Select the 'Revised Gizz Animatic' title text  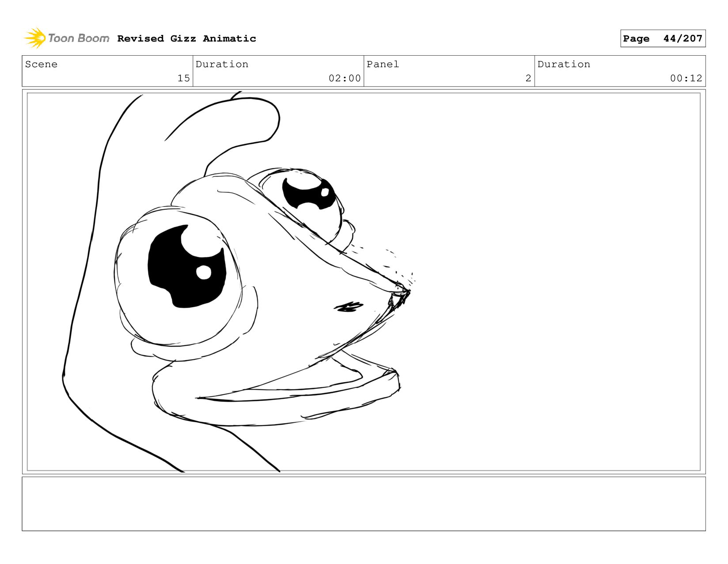point(186,38)
